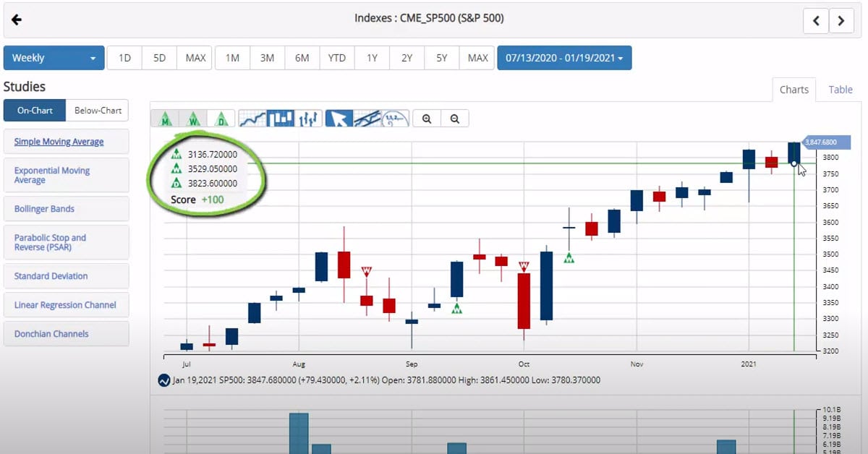Image resolution: width=868 pixels, height=454 pixels.
Task: Add the Bollinger Bands study
Action: [44, 209]
